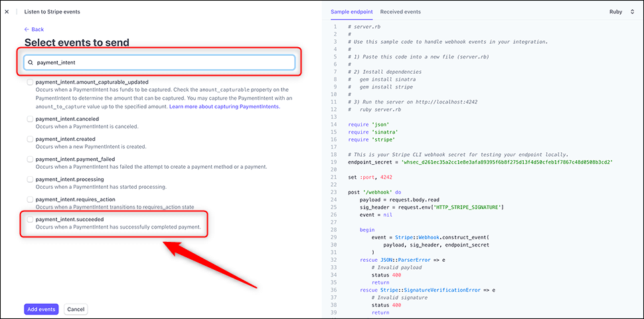Click the "gem install sinatra" comment line
The image size is (644, 319).
[380, 79]
